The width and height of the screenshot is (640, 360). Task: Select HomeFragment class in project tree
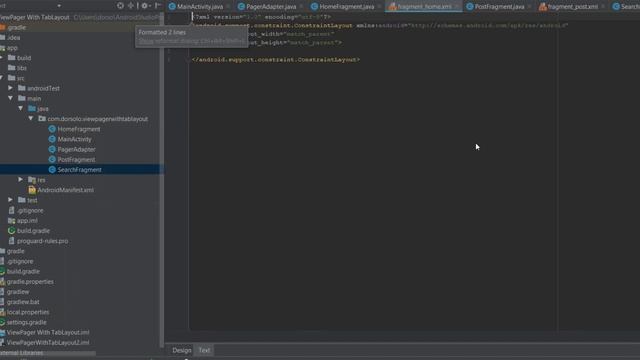[x=79, y=129]
